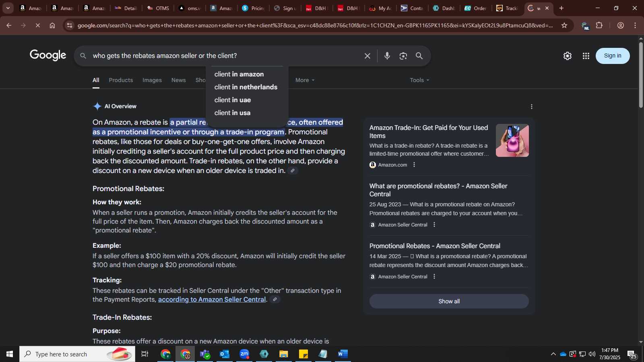Open Windows Start menu
This screenshot has height=362, width=644.
10,354
